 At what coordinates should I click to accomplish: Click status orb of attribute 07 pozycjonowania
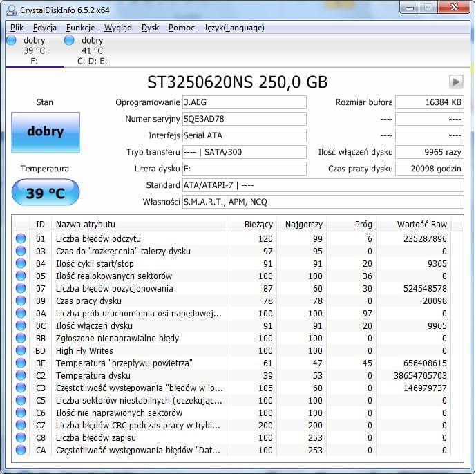21,288
